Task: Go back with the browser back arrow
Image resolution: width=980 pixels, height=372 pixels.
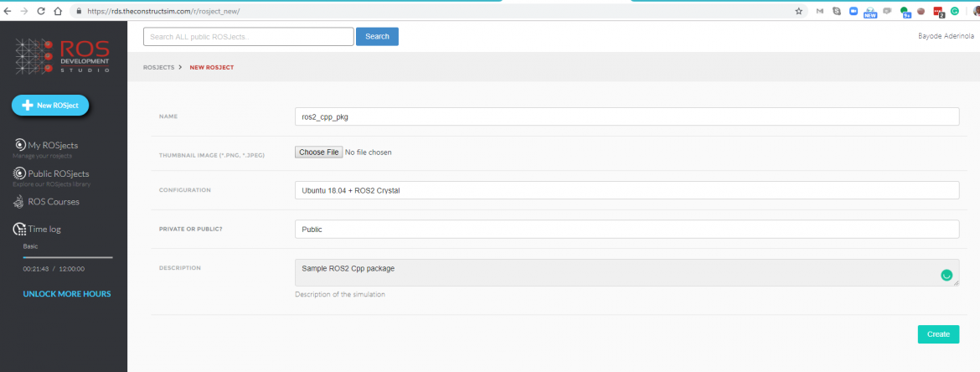Action: [8, 12]
